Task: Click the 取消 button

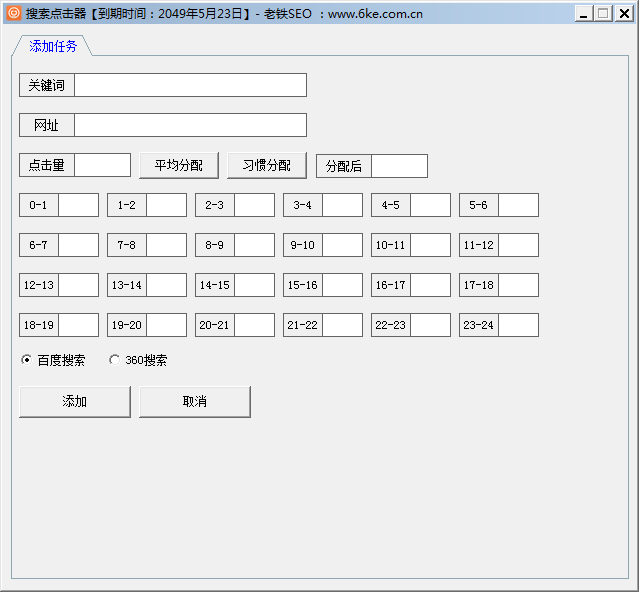Action: 195,401
